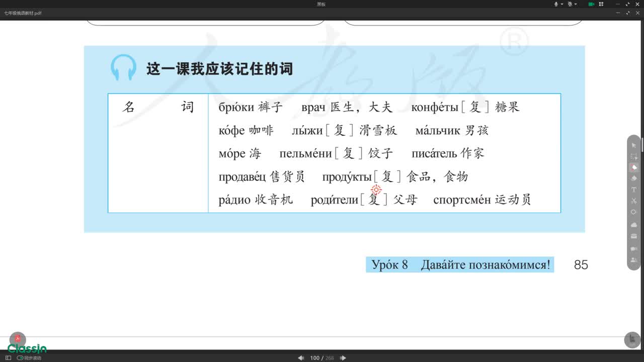Select the eraser tool

click(634, 178)
